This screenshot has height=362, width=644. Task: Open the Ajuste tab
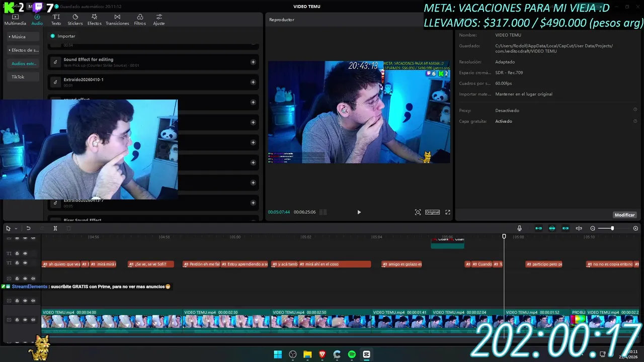click(x=159, y=20)
